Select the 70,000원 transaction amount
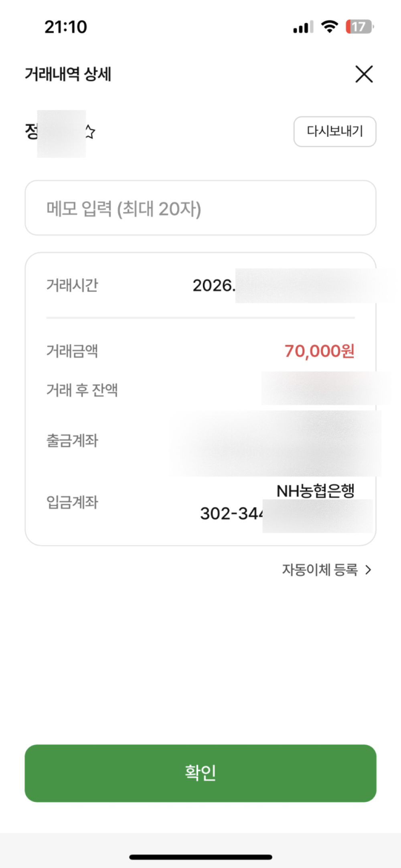This screenshot has height=868, width=401. pos(319,351)
